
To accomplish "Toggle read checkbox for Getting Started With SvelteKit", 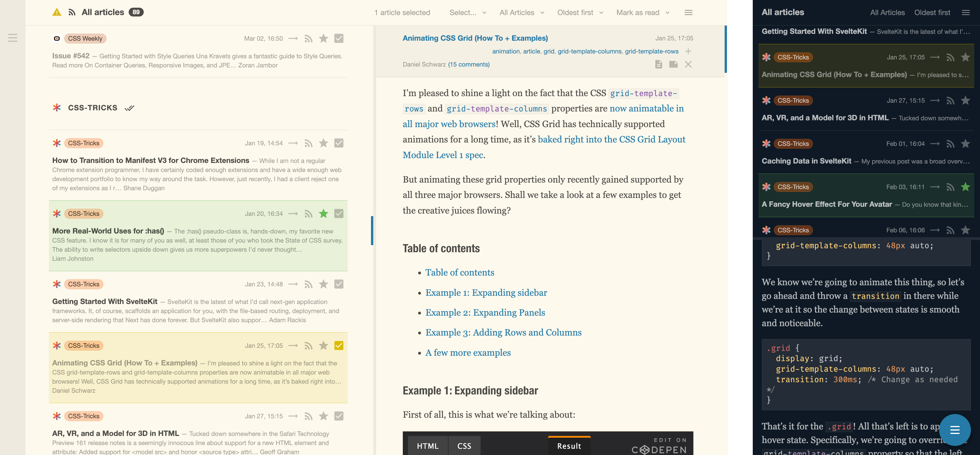I will tap(339, 284).
